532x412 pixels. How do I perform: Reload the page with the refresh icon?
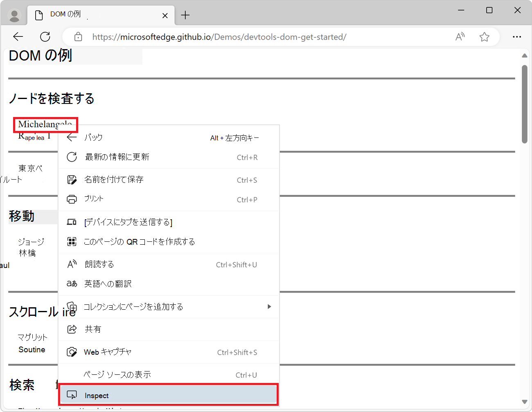[45, 37]
